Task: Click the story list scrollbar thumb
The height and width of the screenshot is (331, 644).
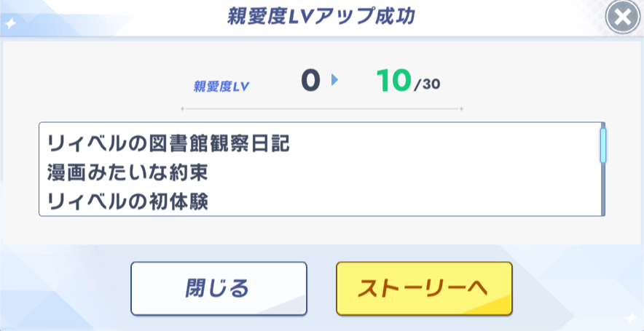Action: [x=602, y=144]
